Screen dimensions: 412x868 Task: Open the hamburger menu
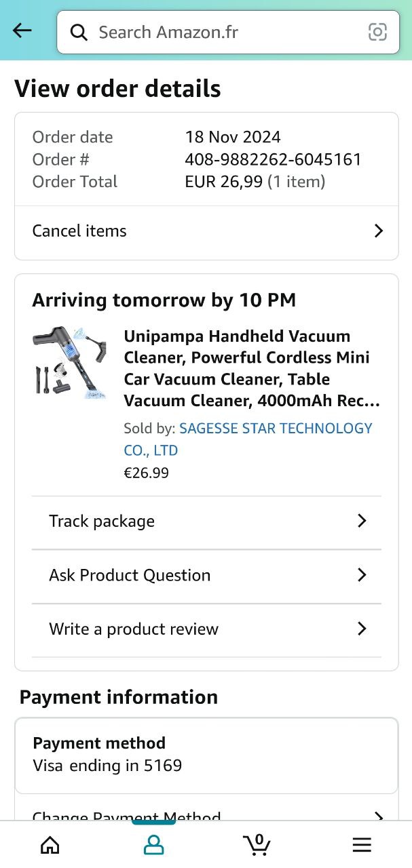(x=362, y=844)
